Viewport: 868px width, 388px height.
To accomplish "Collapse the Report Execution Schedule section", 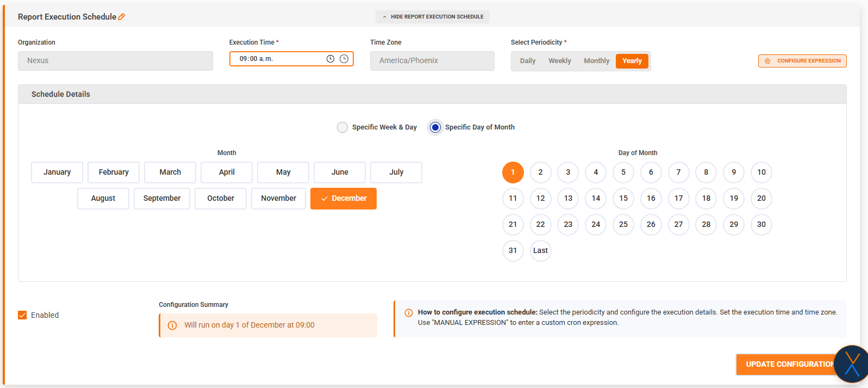I will 432,17.
